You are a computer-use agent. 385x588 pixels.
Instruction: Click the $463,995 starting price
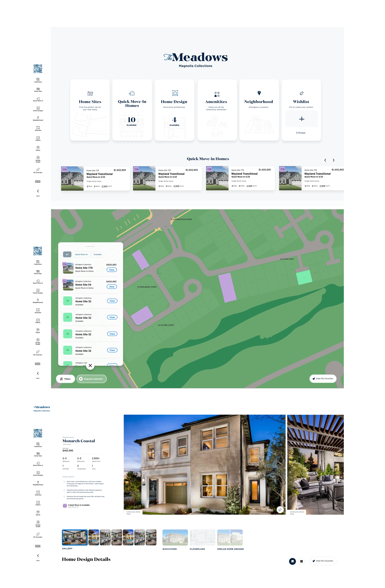pos(68,451)
